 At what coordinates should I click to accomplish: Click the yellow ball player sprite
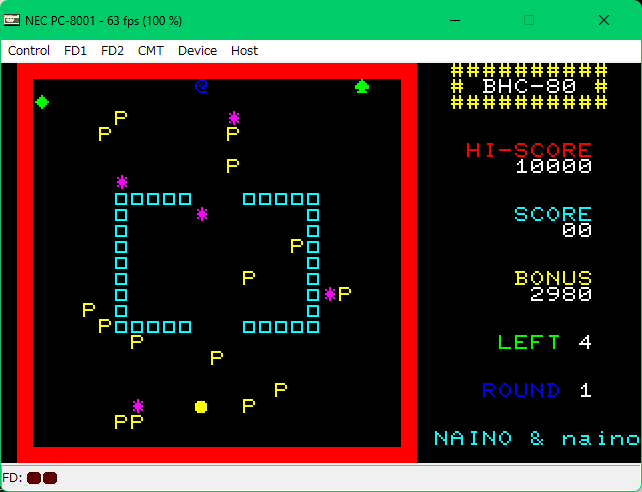pyautogui.click(x=201, y=406)
